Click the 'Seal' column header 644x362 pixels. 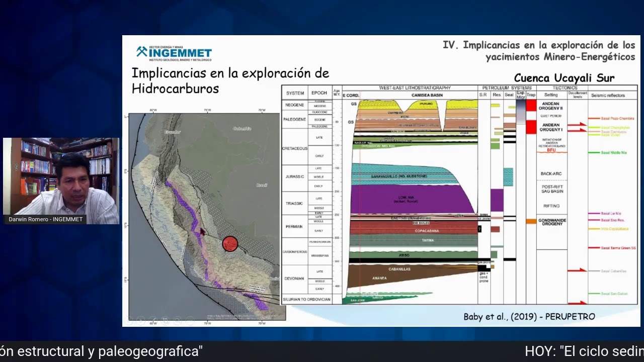click(x=509, y=95)
